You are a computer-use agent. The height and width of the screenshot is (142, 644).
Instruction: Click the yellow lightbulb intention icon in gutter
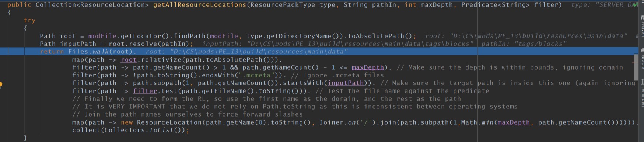[x=1, y=85]
